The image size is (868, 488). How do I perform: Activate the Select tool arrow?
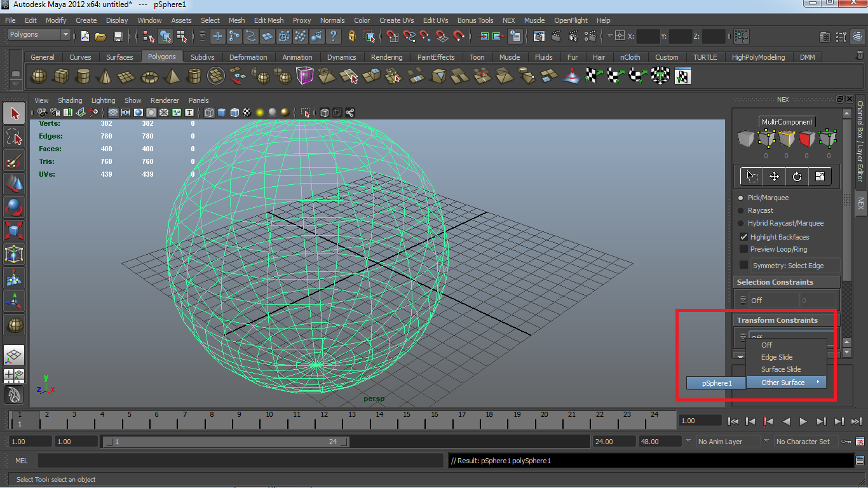[14, 114]
